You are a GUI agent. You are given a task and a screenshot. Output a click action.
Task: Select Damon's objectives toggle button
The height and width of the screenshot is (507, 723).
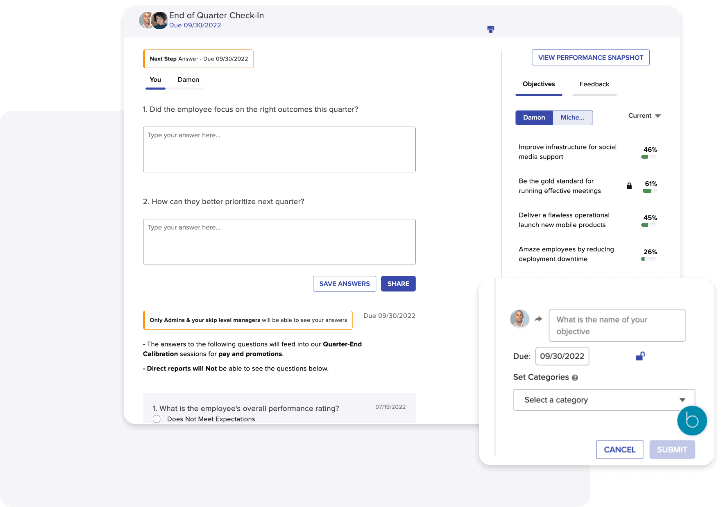coord(534,118)
